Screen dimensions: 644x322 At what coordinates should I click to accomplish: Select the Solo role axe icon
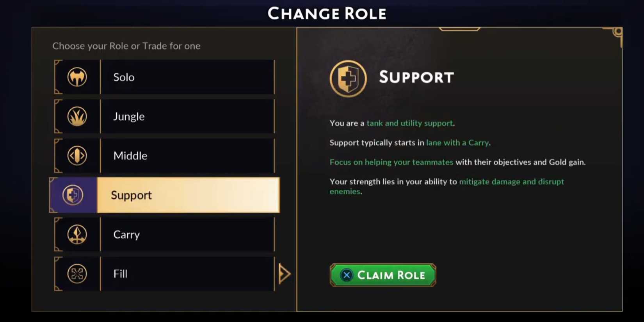pos(77,77)
